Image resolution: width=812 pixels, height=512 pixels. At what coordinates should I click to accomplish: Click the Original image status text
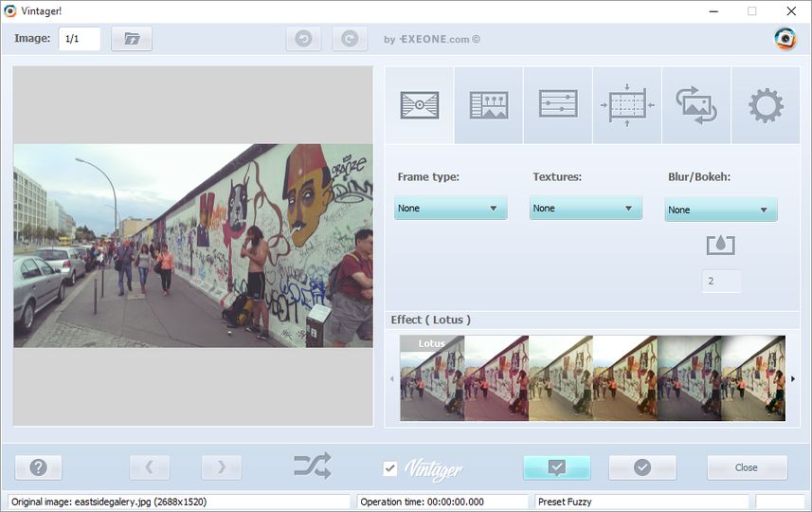coord(109,502)
